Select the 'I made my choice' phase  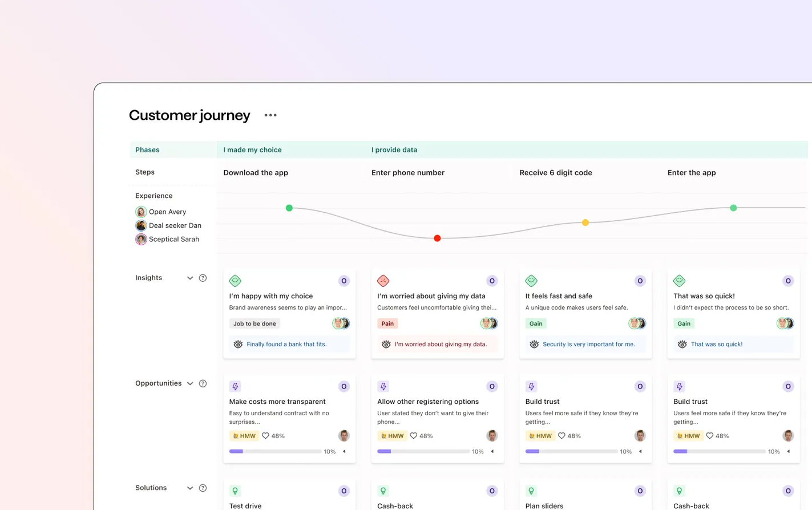coord(252,150)
